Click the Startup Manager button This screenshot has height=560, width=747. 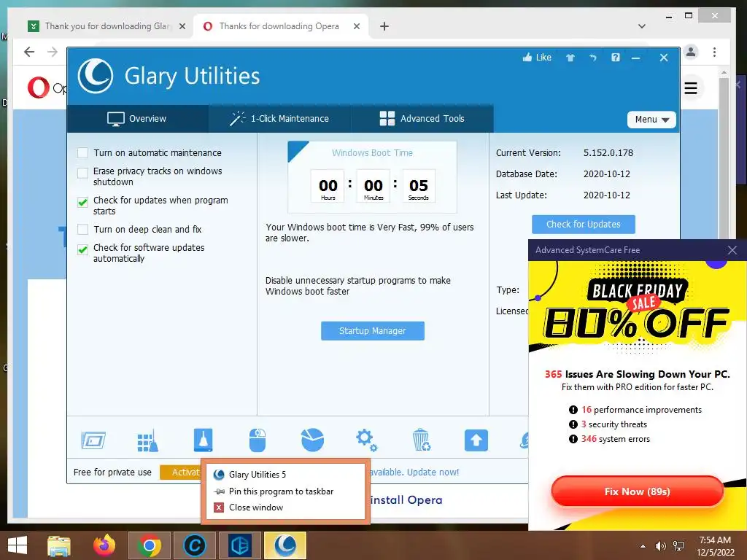[373, 331]
